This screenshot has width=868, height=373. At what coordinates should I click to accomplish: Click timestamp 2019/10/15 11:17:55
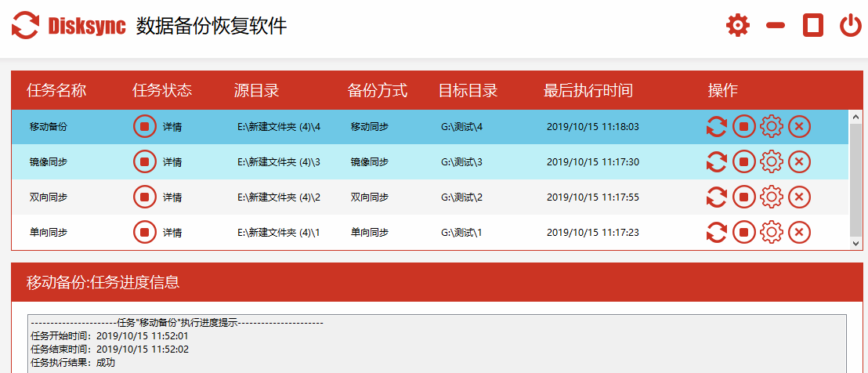[593, 197]
